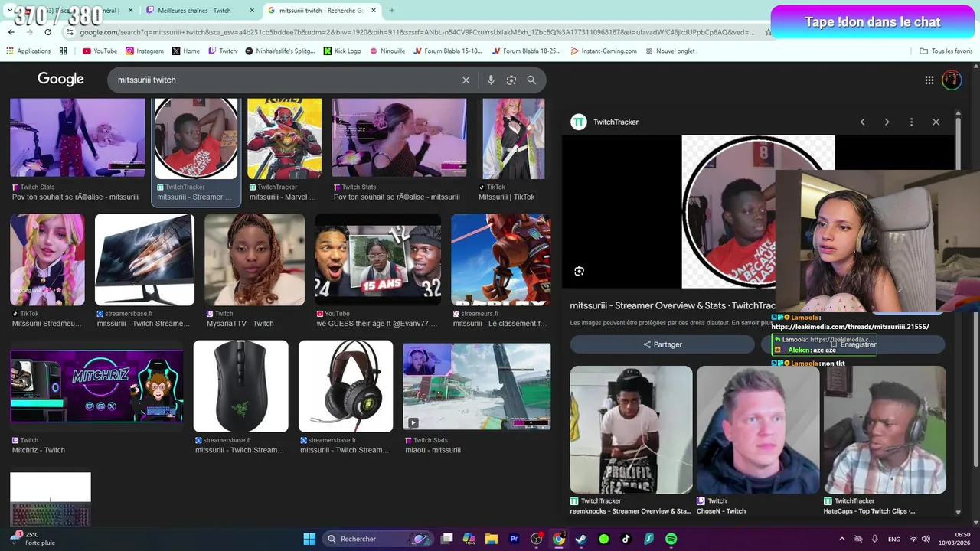The width and height of the screenshot is (980, 551).
Task: Open the Tous les favoris folder
Action: click(x=946, y=51)
